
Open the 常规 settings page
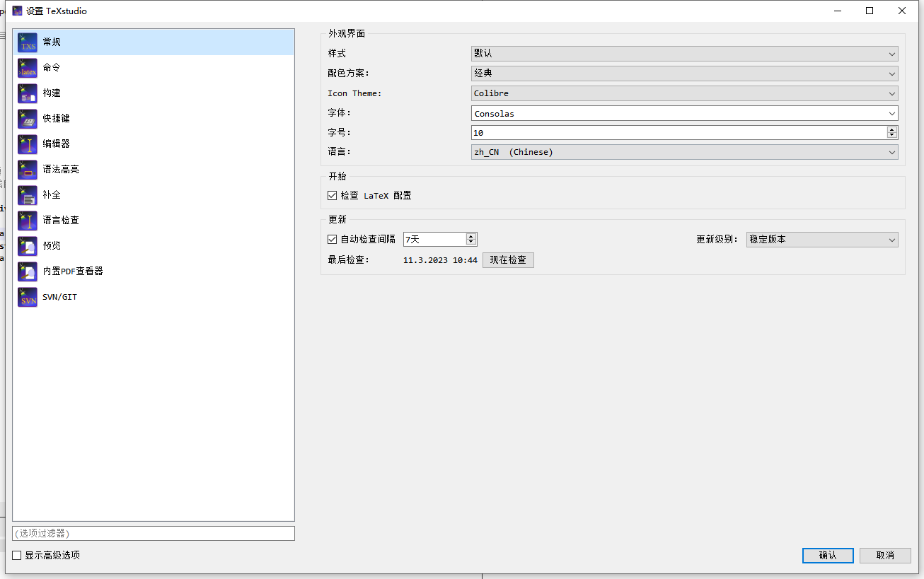tap(154, 42)
